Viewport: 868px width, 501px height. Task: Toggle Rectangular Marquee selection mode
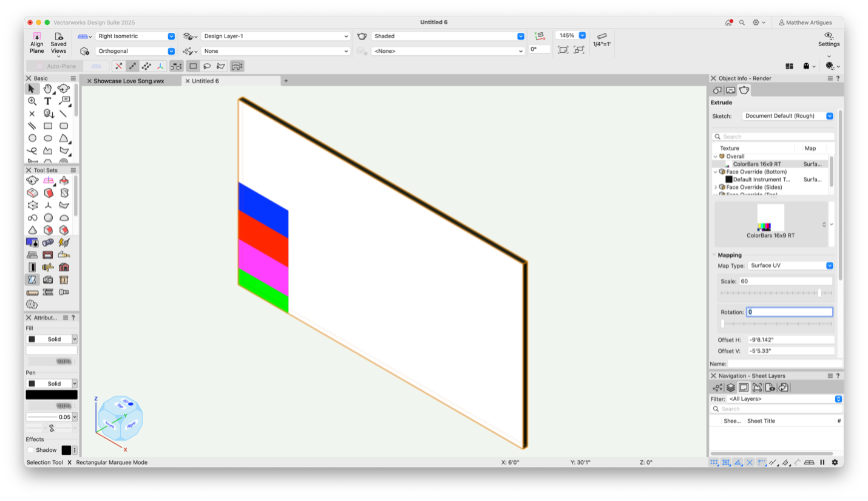tap(193, 66)
